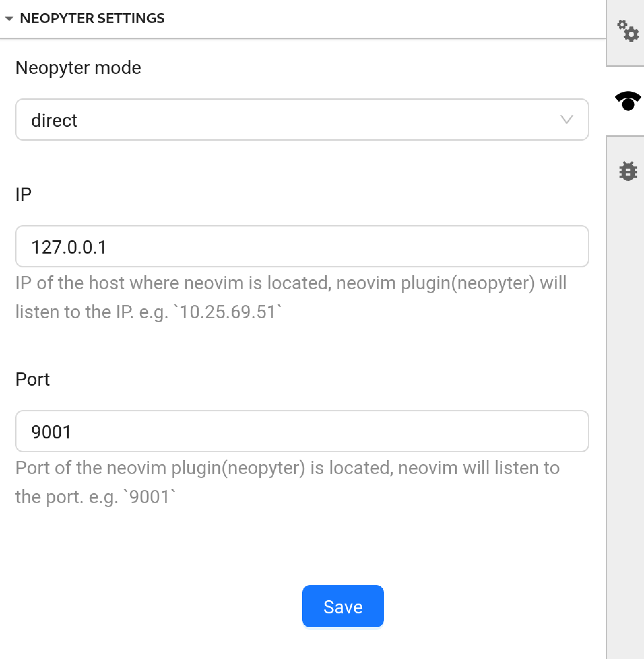The image size is (644, 659).
Task: Click blank space left of Save button
Action: coord(152,606)
